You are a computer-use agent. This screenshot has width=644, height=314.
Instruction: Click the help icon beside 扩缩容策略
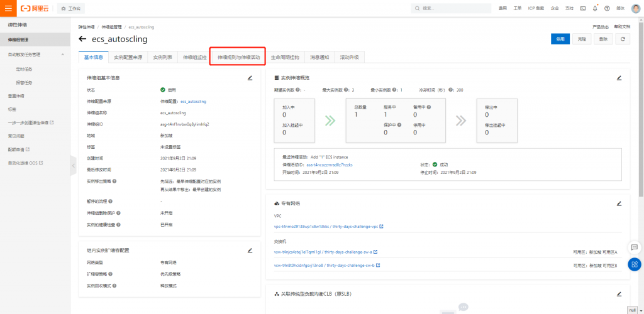[x=110, y=274]
